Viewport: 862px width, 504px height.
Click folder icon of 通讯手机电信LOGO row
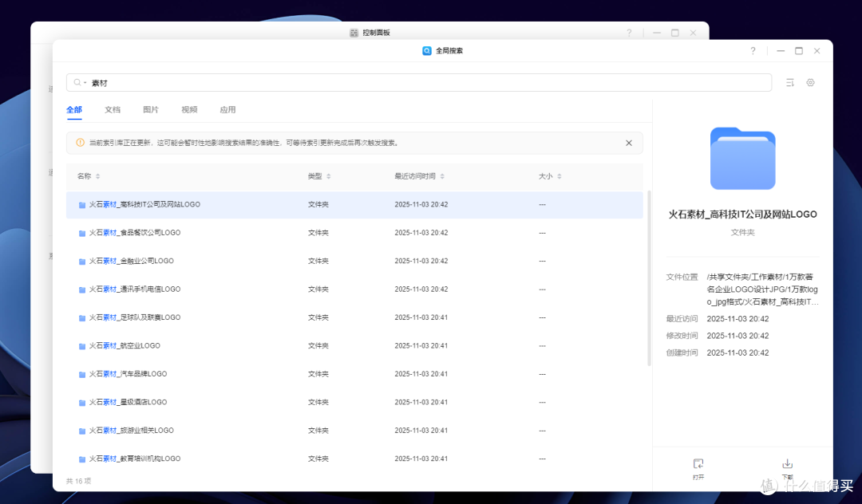coord(82,290)
